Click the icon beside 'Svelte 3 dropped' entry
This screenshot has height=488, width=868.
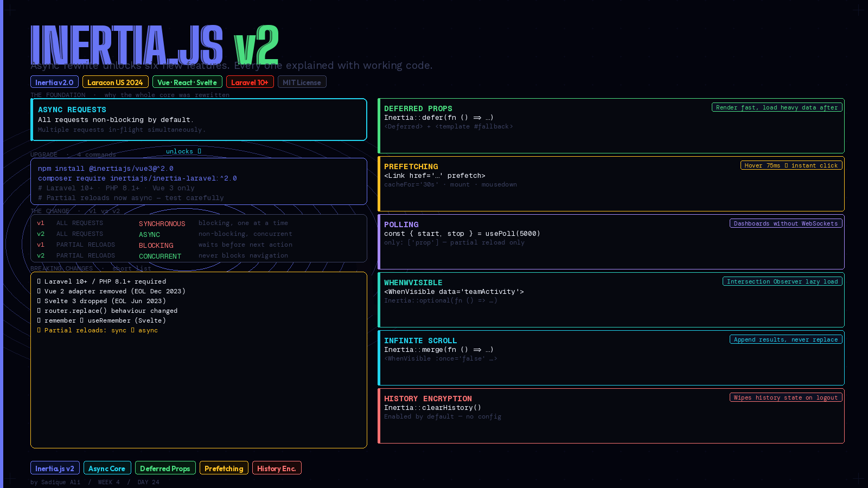39,301
